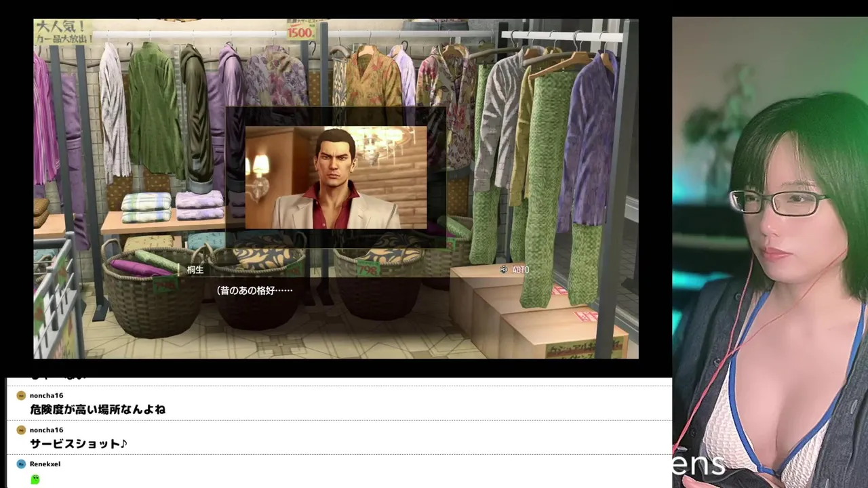This screenshot has height=488, width=868.
Task: Click the 1500 price tag sign
Action: pyautogui.click(x=299, y=31)
